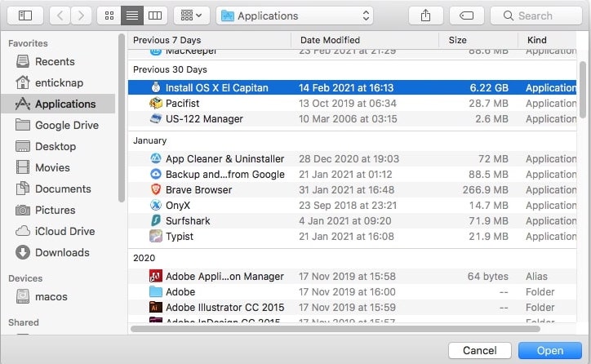Select Brave Browser
591x364 pixels.
click(352, 189)
